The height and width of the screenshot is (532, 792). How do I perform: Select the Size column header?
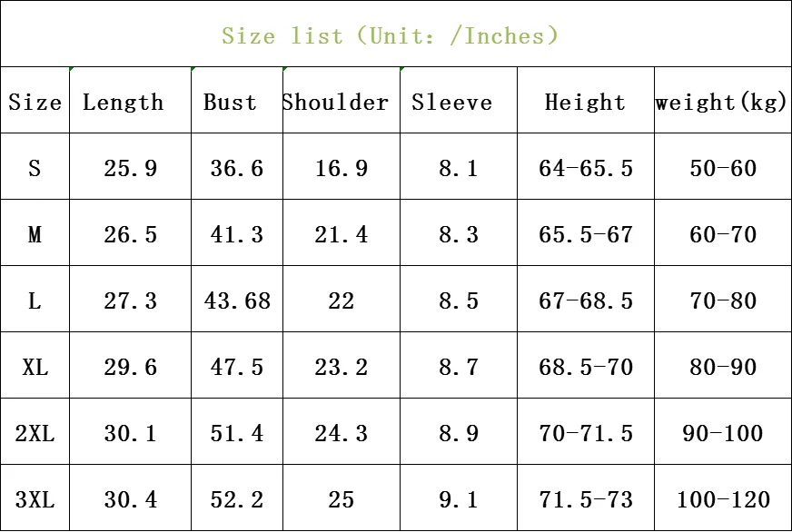pyautogui.click(x=35, y=102)
